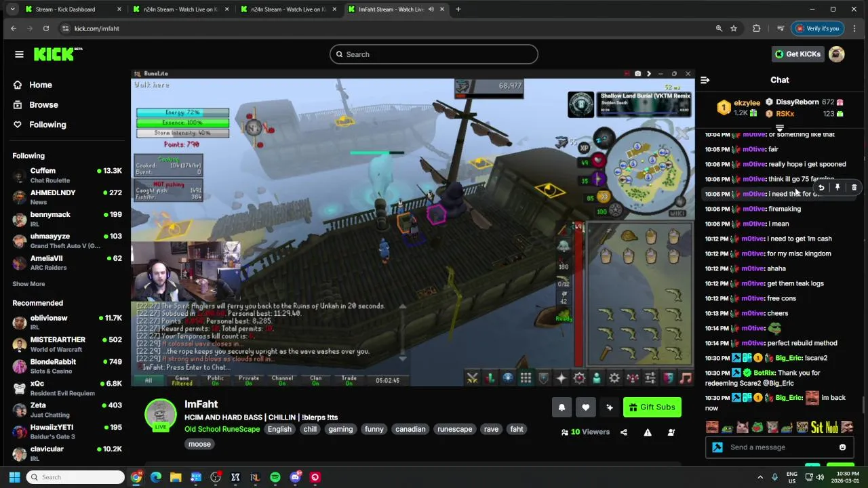The height and width of the screenshot is (488, 868).
Task: Click the Sit Noob emote
Action: tap(825, 427)
